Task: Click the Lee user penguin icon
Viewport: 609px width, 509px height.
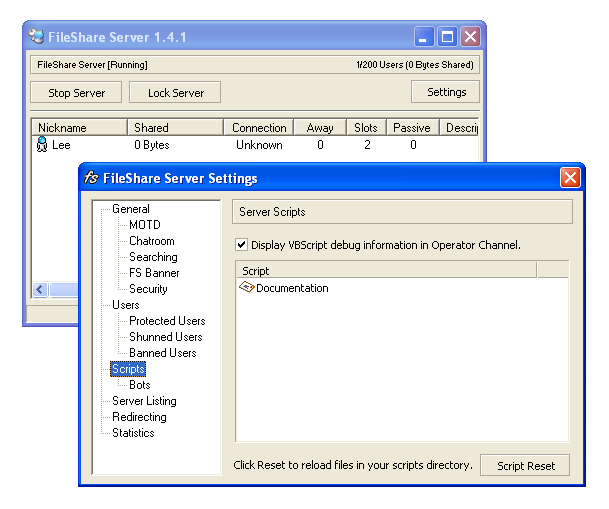Action: click(x=42, y=145)
